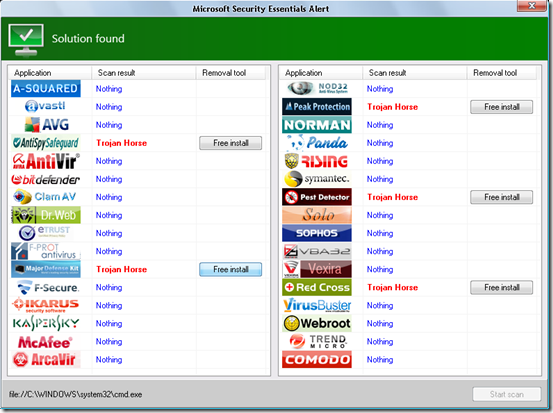Click the cmd.exe file path text

(x=75, y=394)
